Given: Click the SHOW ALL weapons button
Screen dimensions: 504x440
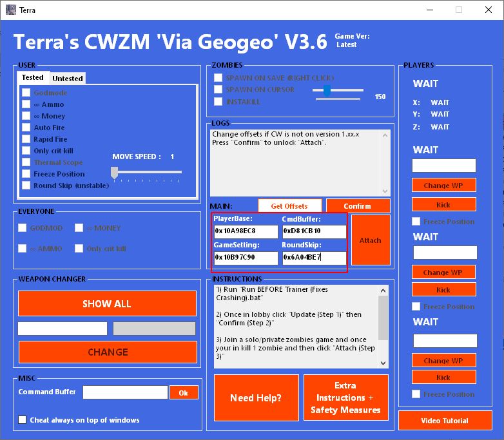Looking at the screenshot, I should [107, 303].
